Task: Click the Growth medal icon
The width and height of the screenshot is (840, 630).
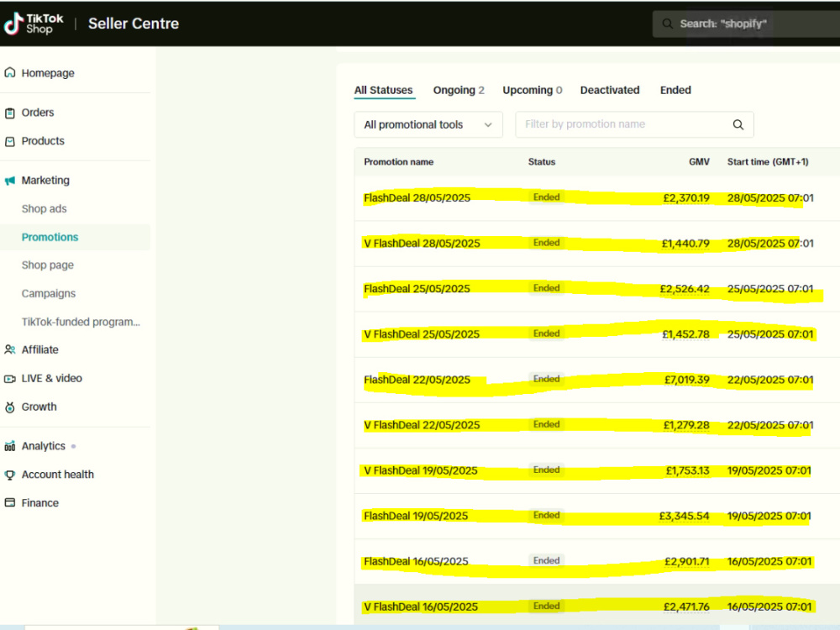Action: 9,407
